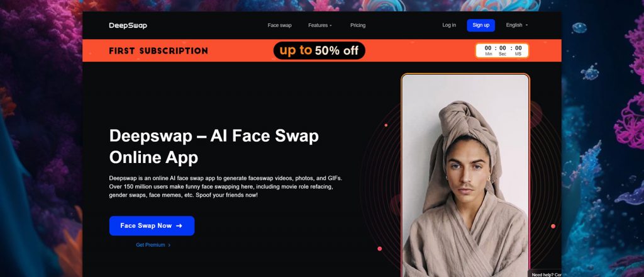Open the Face swap nav item
The image size is (644, 277).
click(x=279, y=25)
